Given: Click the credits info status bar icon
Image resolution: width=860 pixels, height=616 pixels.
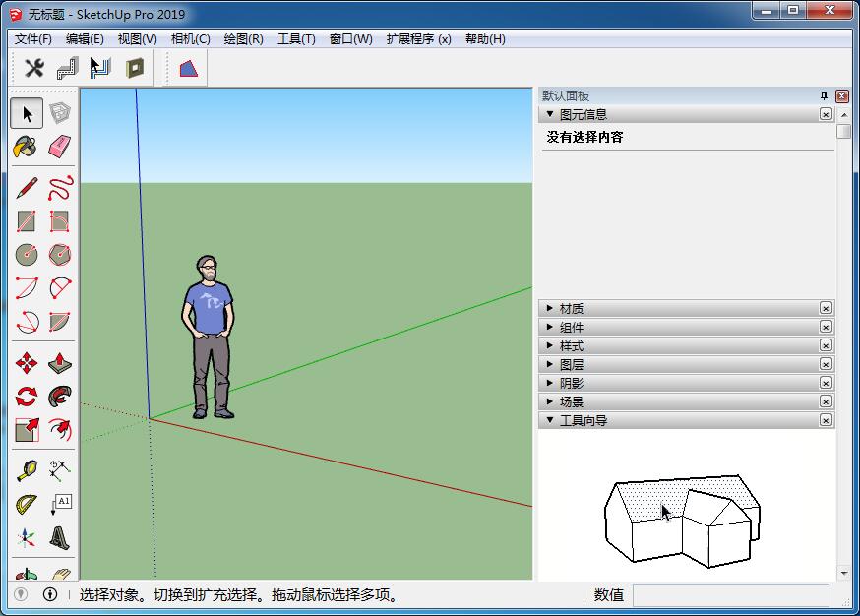Looking at the screenshot, I should [x=50, y=594].
